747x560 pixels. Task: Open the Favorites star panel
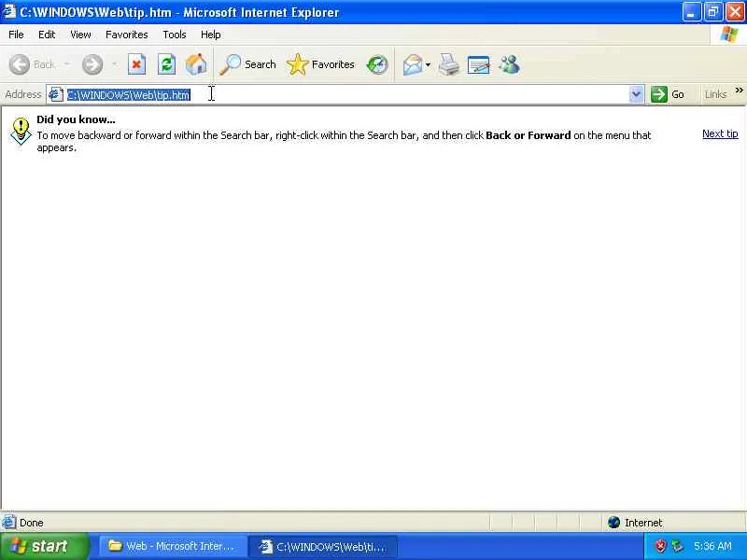pyautogui.click(x=320, y=64)
